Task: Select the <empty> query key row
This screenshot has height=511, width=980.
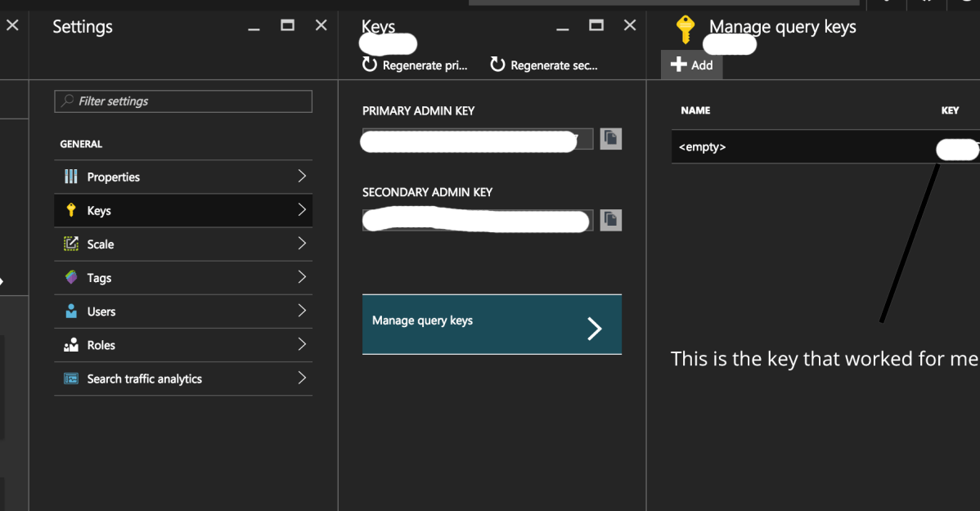Action: (x=825, y=147)
